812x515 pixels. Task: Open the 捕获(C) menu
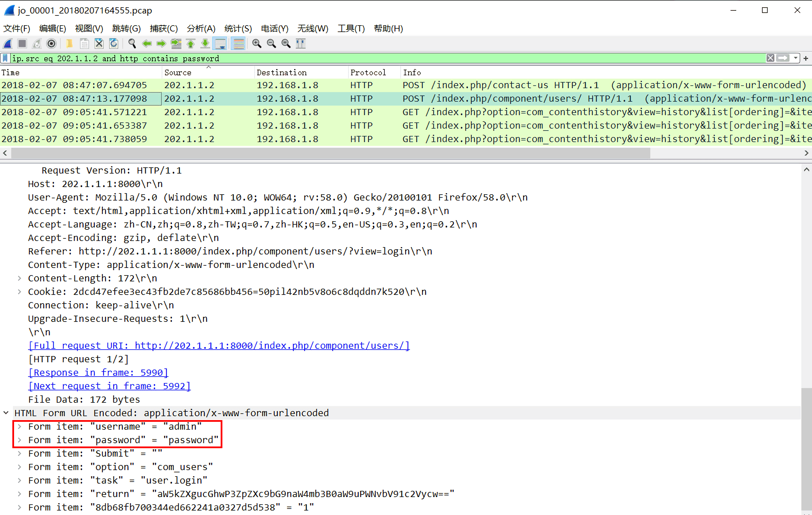click(163, 29)
